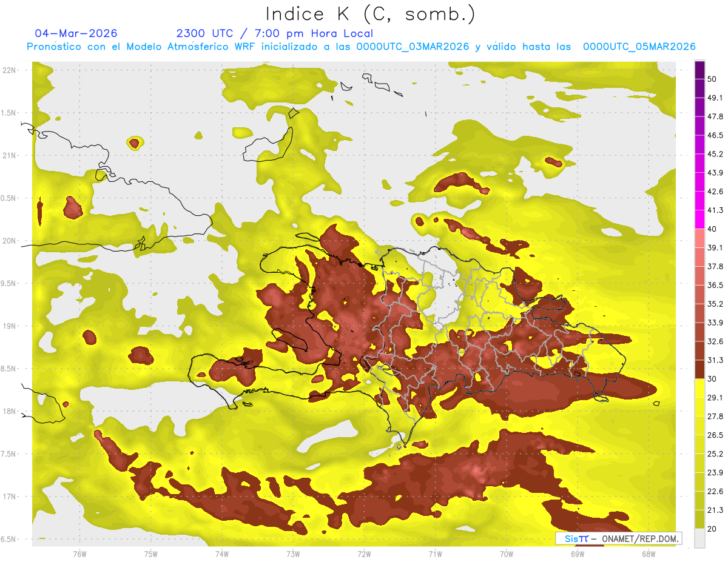The height and width of the screenshot is (562, 728).
Task: Click the "22.6" color scale label
Action: click(715, 491)
